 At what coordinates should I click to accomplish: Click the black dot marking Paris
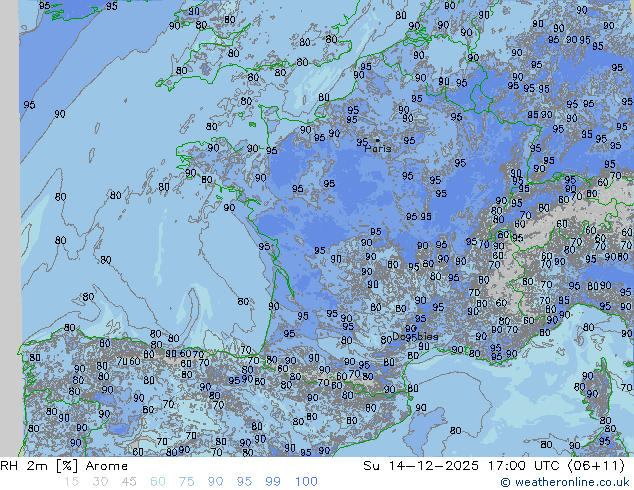pos(377,140)
